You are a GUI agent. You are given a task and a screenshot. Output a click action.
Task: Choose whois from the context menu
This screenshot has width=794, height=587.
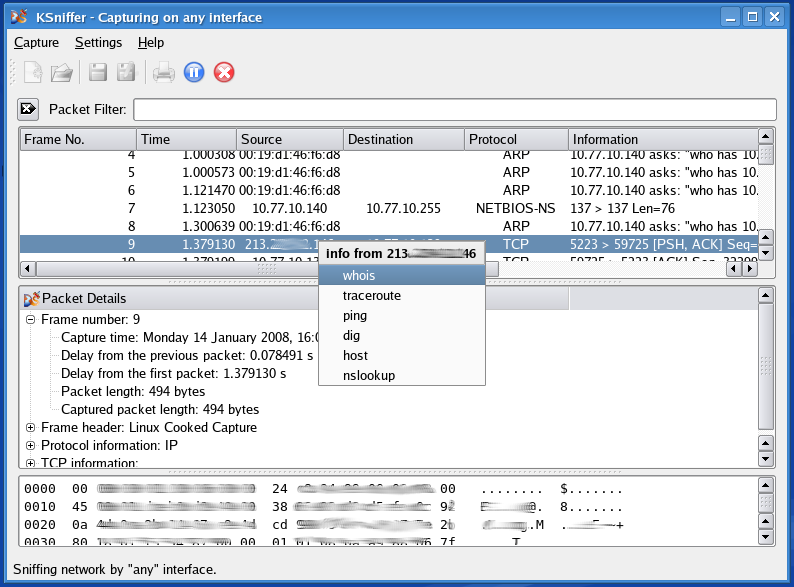(402, 276)
